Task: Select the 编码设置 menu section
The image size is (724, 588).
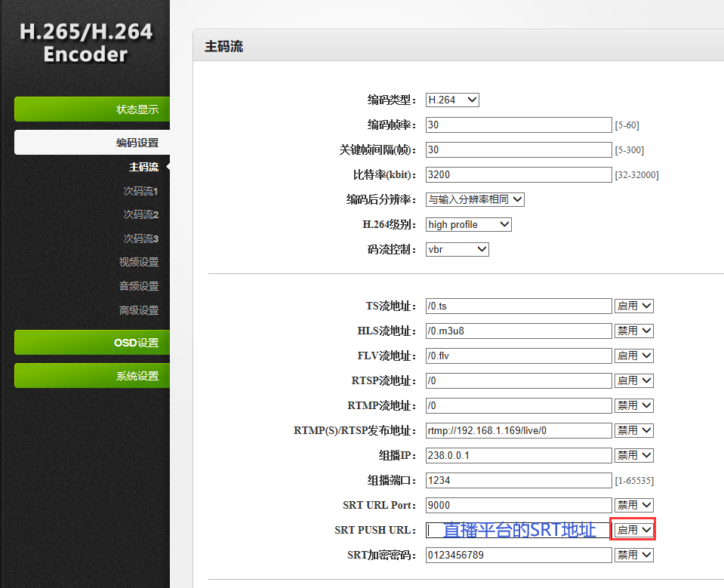Action: coord(92,142)
